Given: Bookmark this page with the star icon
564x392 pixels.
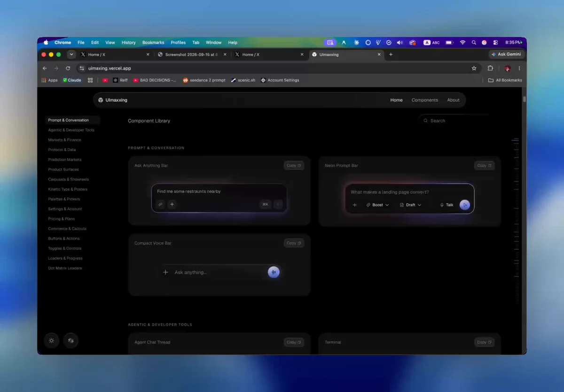Looking at the screenshot, I should [474, 68].
